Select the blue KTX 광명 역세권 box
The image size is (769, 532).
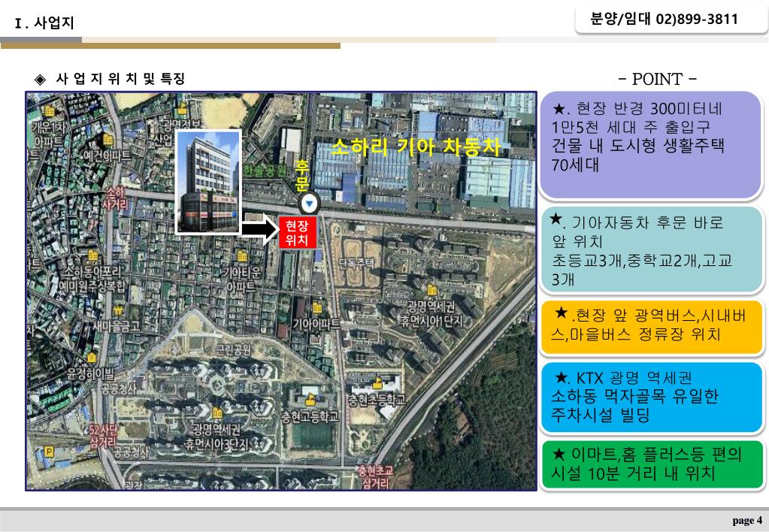coord(651,397)
